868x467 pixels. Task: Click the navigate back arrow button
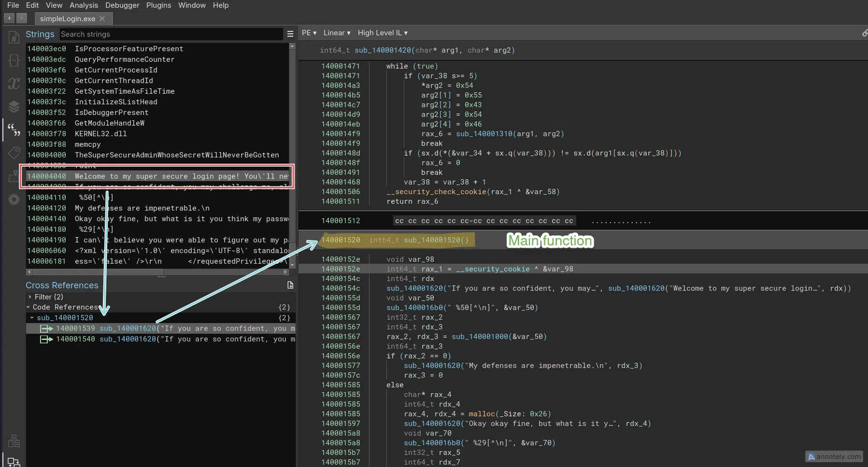[9, 18]
